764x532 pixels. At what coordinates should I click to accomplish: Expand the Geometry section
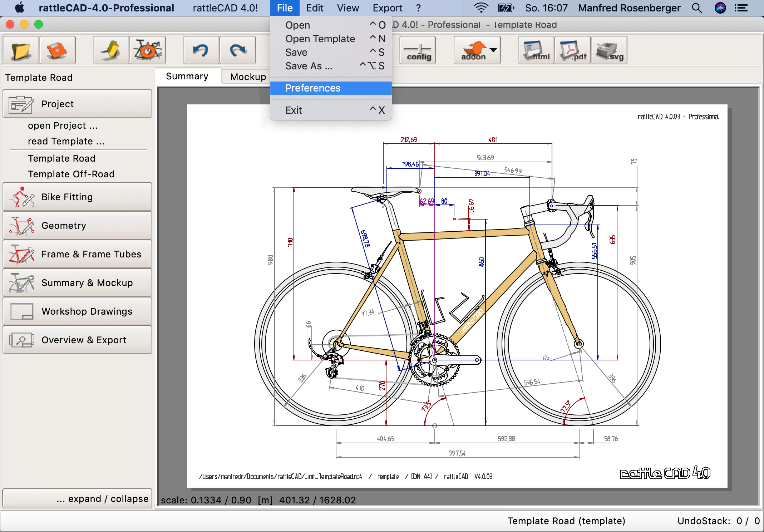pos(77,226)
